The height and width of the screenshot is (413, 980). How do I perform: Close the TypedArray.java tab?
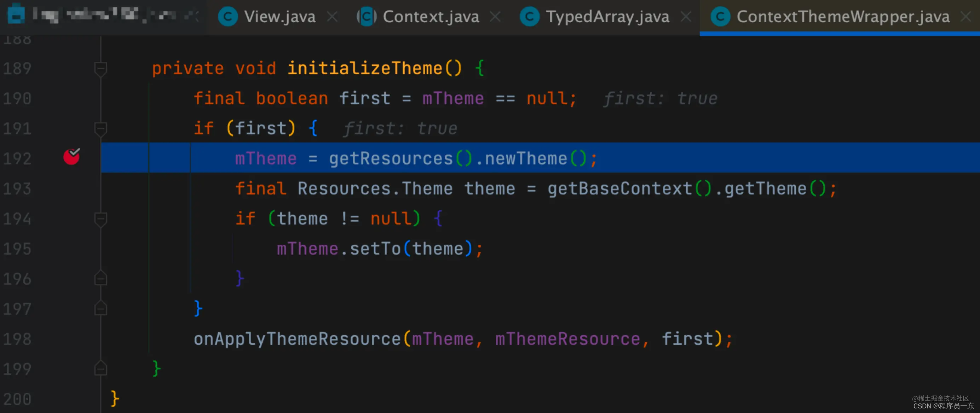[686, 17]
